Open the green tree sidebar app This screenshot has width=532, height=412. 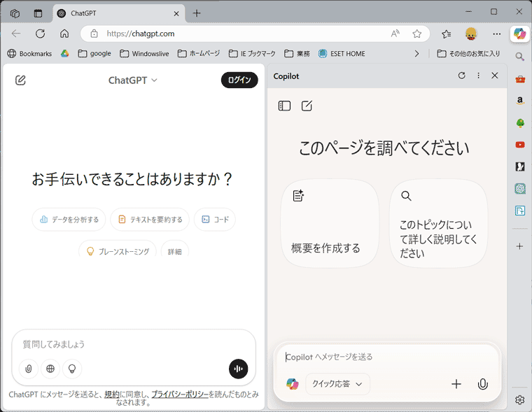point(520,123)
